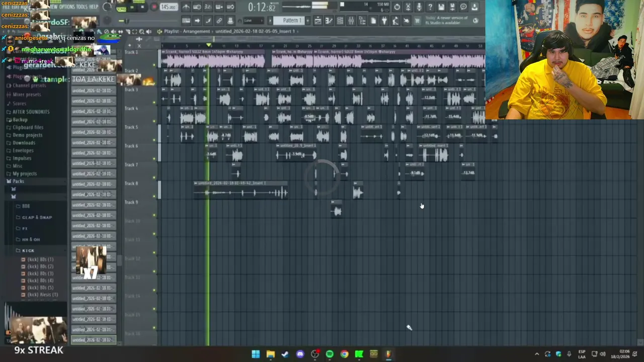Open the Mixer window icon
The height and width of the screenshot is (362, 644).
pyautogui.click(x=351, y=21)
